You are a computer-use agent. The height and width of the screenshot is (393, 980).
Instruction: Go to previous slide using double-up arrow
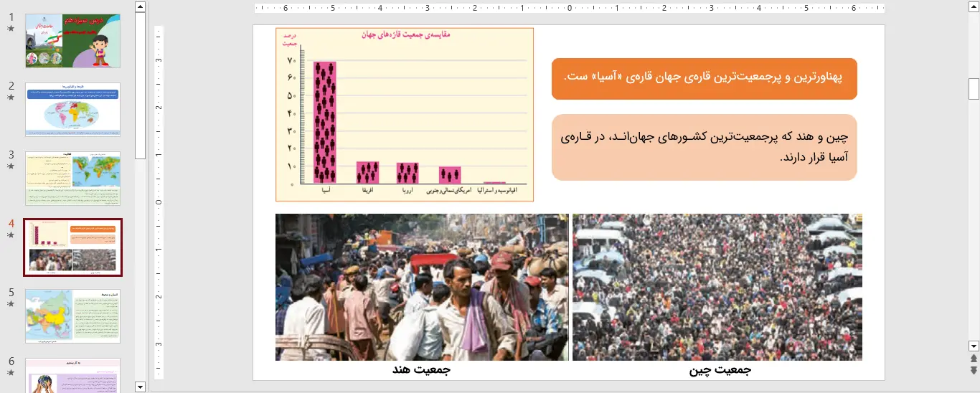tap(974, 359)
